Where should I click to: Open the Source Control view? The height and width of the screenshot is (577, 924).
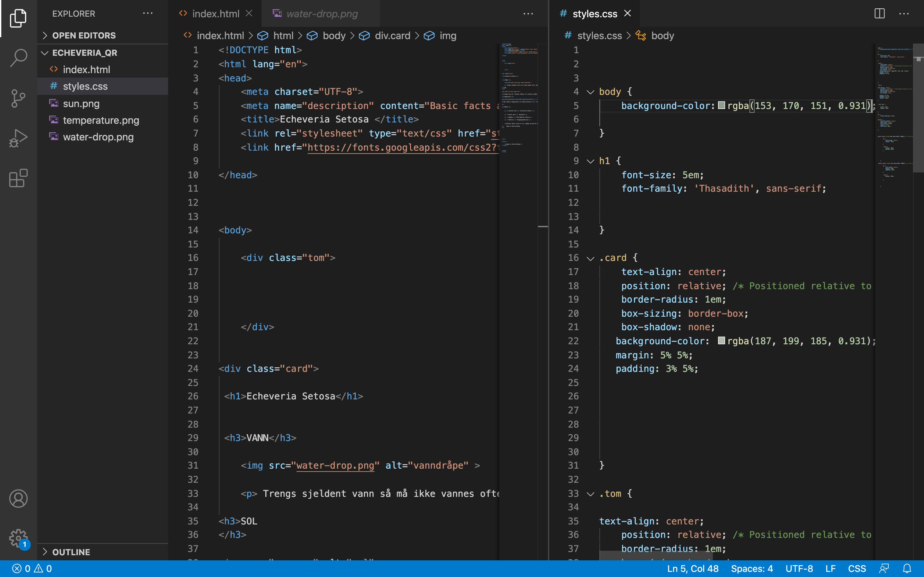pyautogui.click(x=18, y=98)
